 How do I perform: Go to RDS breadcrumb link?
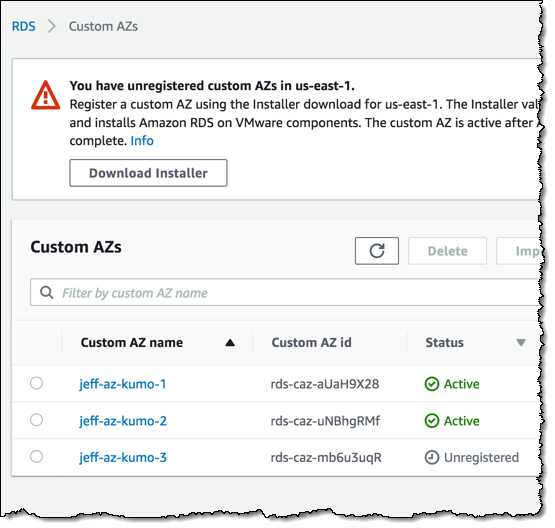tap(24, 27)
